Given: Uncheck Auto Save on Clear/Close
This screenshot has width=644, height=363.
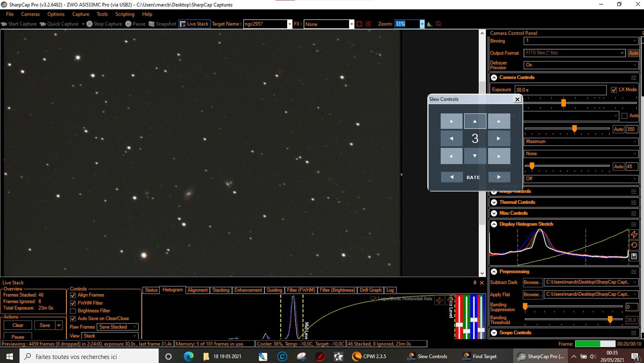Looking at the screenshot, I should point(73,318).
